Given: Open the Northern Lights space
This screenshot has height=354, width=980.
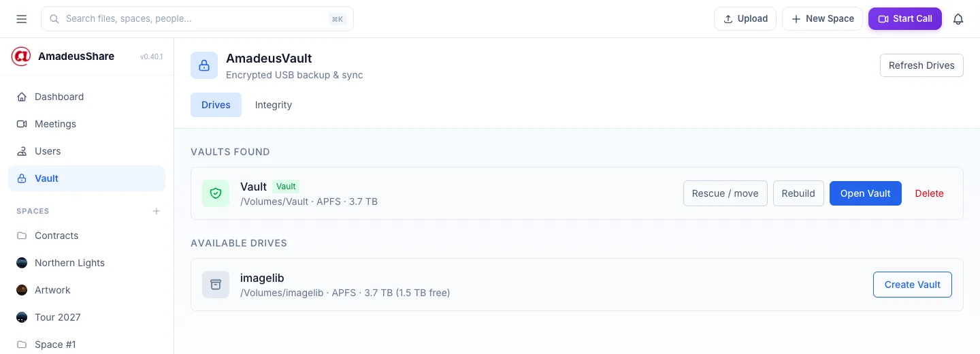Looking at the screenshot, I should 87,263.
